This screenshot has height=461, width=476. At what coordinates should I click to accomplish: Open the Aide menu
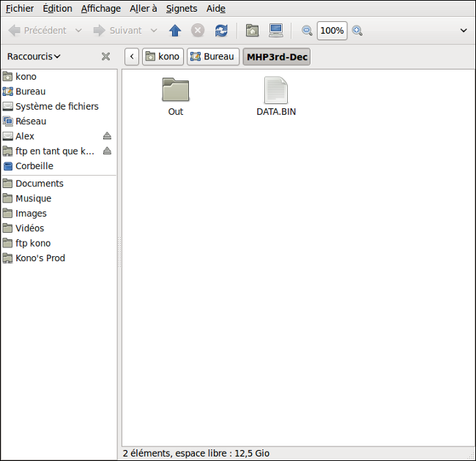(x=216, y=9)
